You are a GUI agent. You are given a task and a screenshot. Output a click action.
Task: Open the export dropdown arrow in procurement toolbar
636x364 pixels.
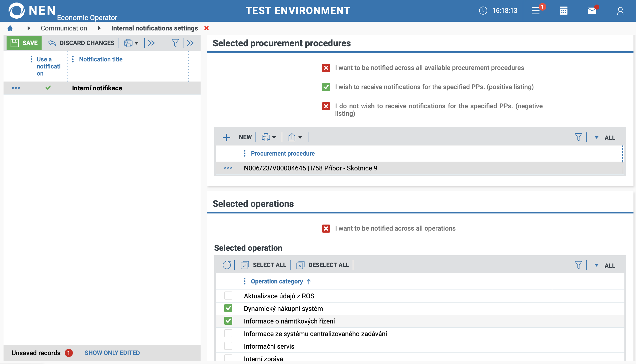[300, 137]
